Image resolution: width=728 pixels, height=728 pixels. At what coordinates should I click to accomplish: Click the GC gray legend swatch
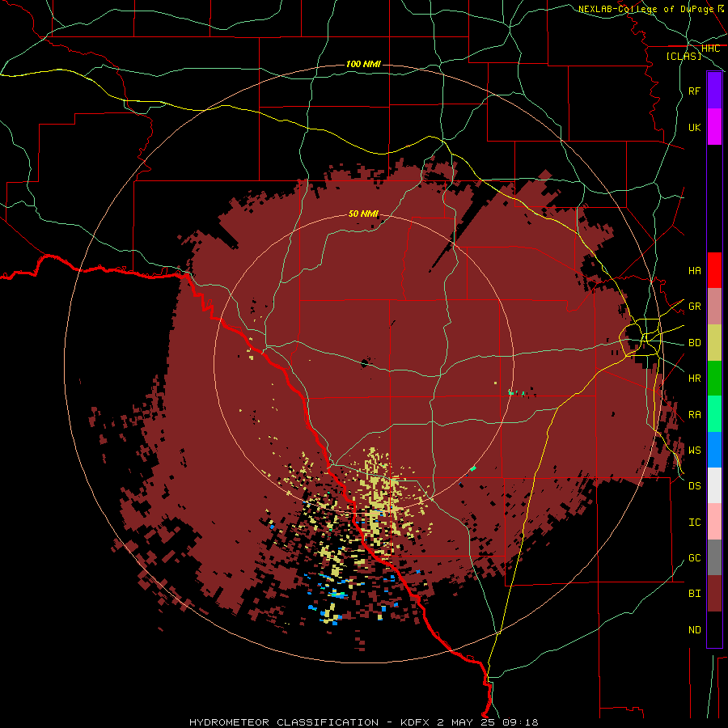[714, 557]
